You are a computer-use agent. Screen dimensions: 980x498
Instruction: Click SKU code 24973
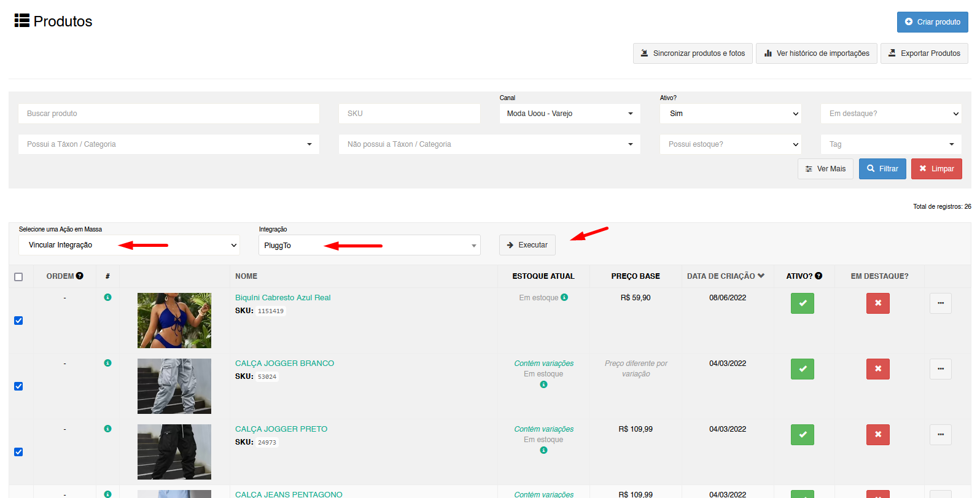coord(267,443)
